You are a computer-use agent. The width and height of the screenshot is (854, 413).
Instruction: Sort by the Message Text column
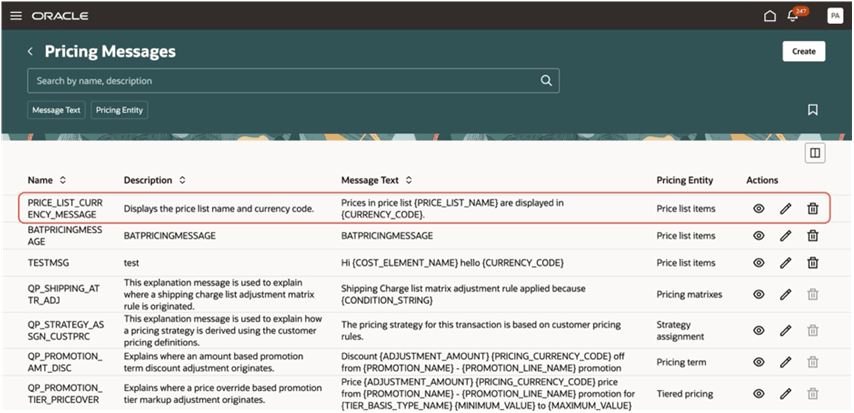(408, 180)
